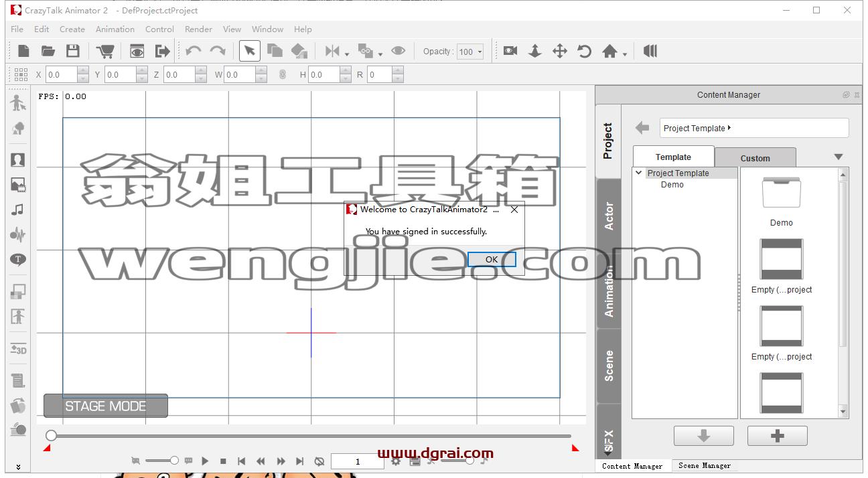The height and width of the screenshot is (478, 868).
Task: Click the X position input field
Action: tap(62, 75)
